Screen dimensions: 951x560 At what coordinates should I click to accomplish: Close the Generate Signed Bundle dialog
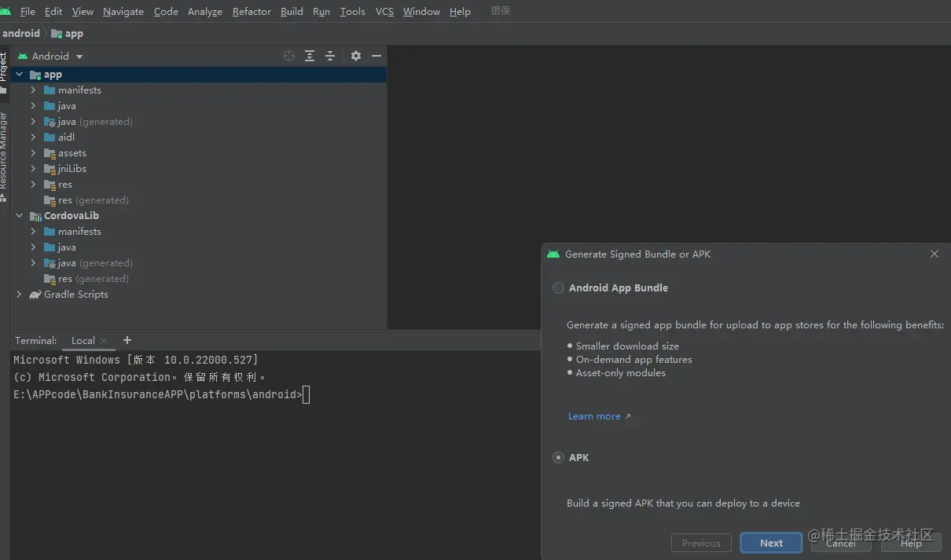pos(934,254)
